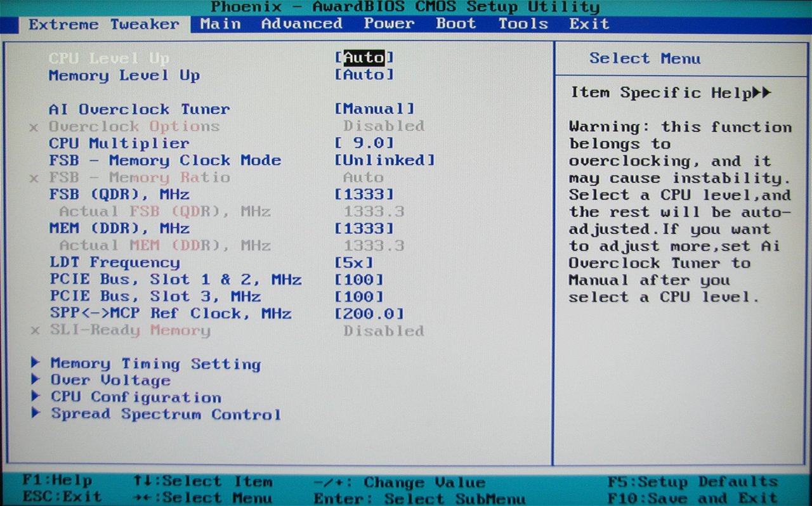Screen dimensions: 812x506
Task: Open the CPU Configuration entry
Action: click(136, 398)
